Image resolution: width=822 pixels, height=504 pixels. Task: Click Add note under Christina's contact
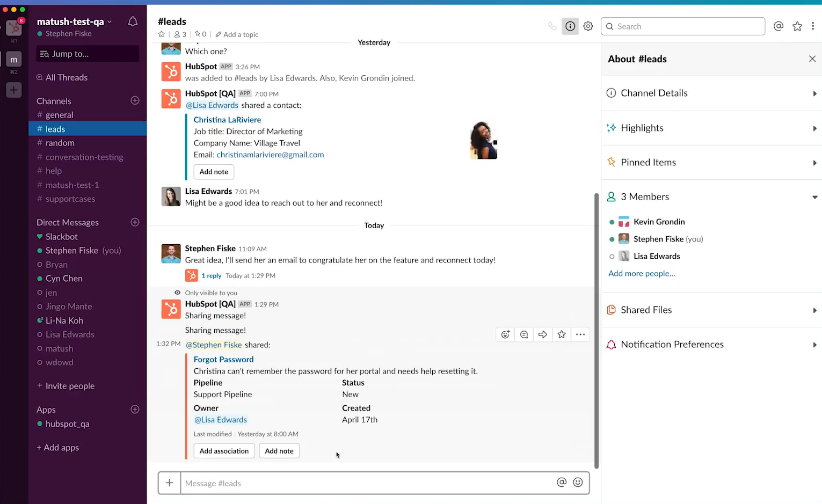[214, 172]
